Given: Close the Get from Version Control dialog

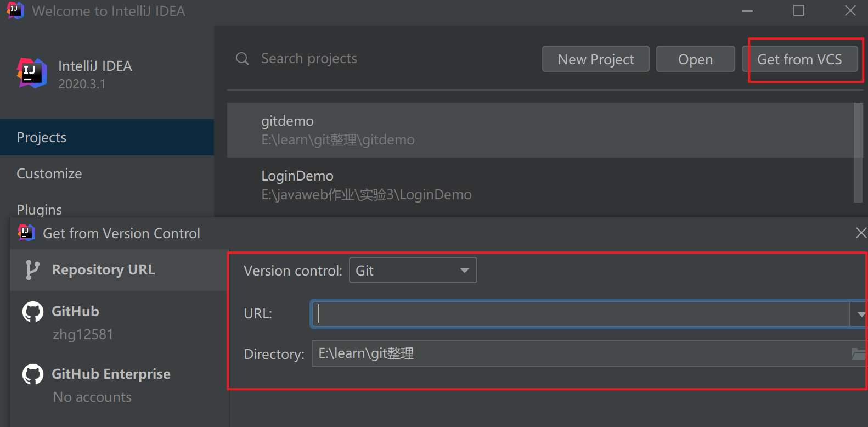Looking at the screenshot, I should click(x=861, y=233).
